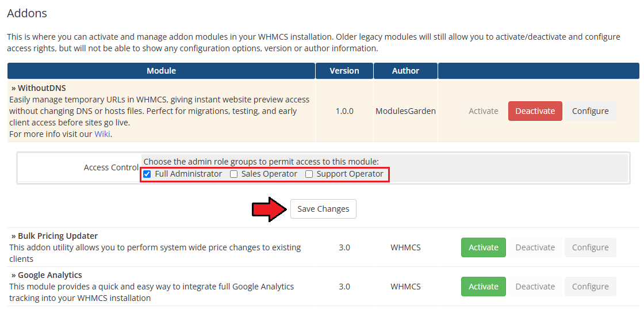
Task: Click the Save Changes button
Action: [323, 209]
